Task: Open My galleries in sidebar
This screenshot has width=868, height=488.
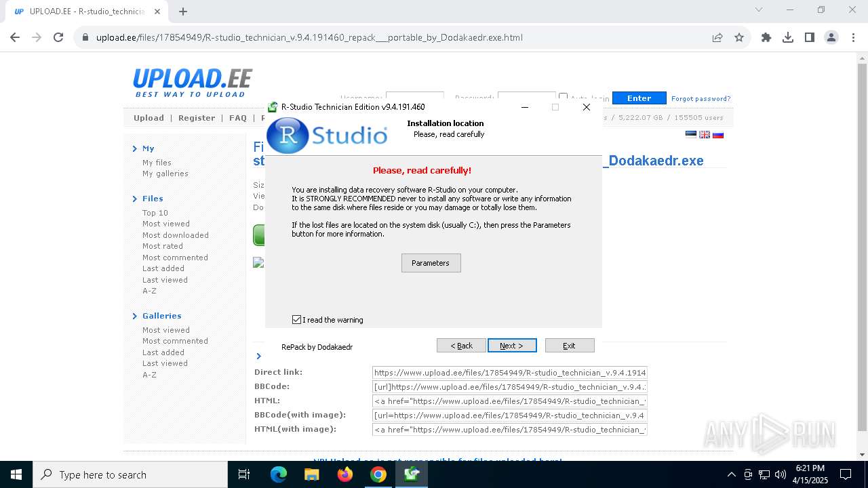Action: pos(165,174)
